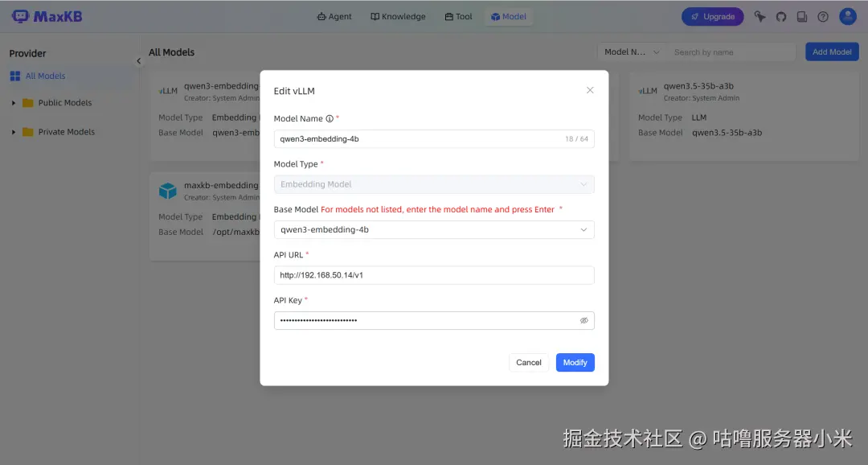Open the Agent tab
868x465 pixels.
pos(334,17)
